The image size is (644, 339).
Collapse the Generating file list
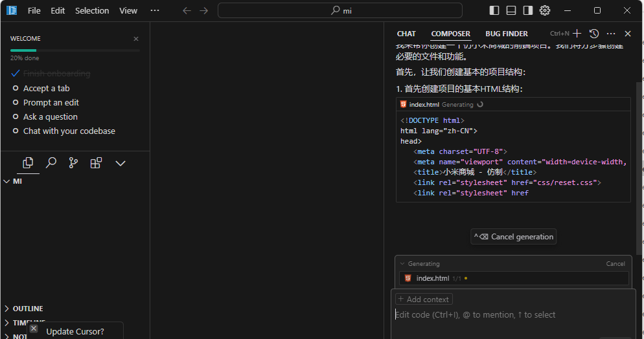(x=402, y=263)
